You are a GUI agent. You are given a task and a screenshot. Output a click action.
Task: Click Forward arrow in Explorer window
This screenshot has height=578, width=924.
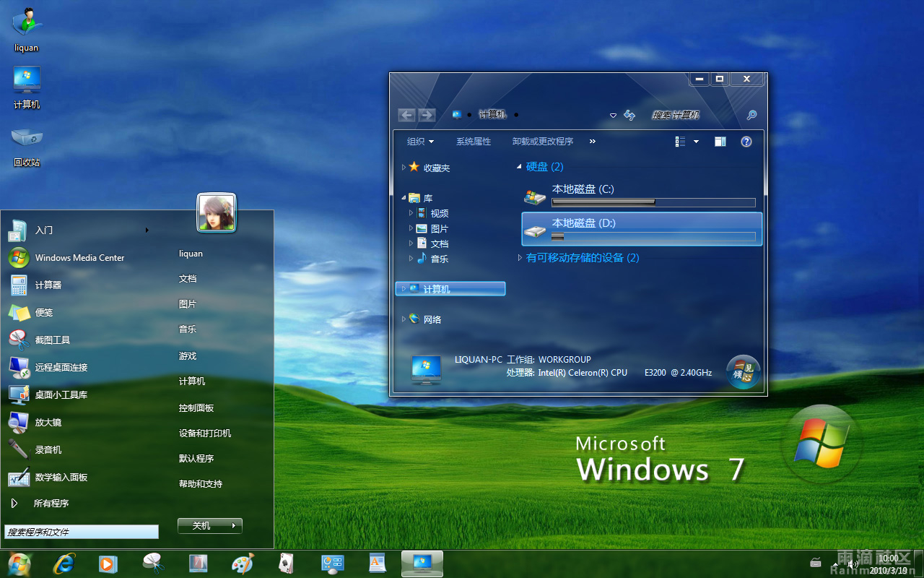tap(427, 115)
